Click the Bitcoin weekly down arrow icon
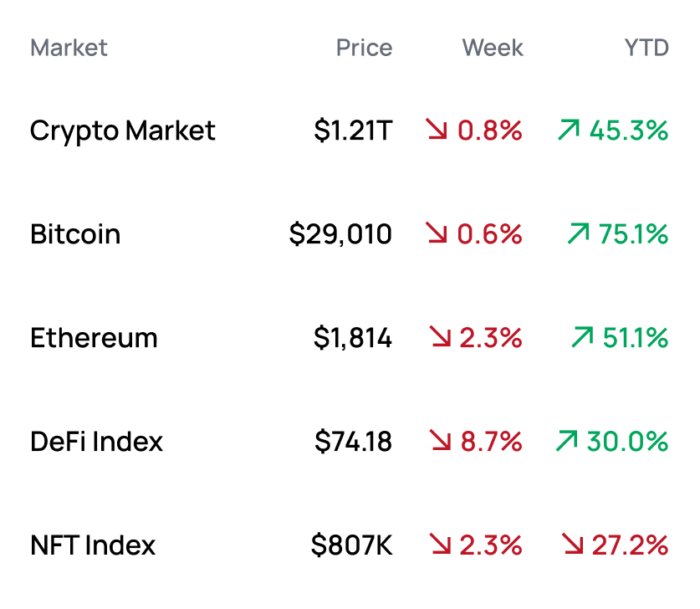The height and width of the screenshot is (609, 700). [x=437, y=234]
